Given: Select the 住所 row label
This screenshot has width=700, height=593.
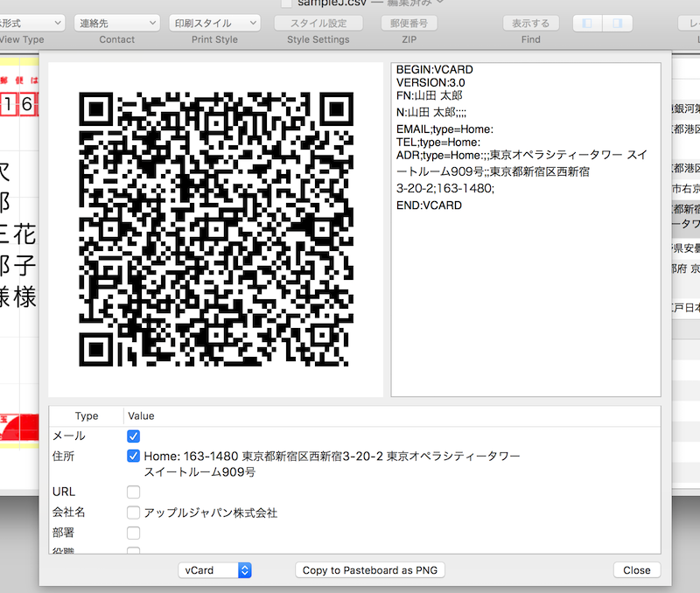Looking at the screenshot, I should click(63, 456).
